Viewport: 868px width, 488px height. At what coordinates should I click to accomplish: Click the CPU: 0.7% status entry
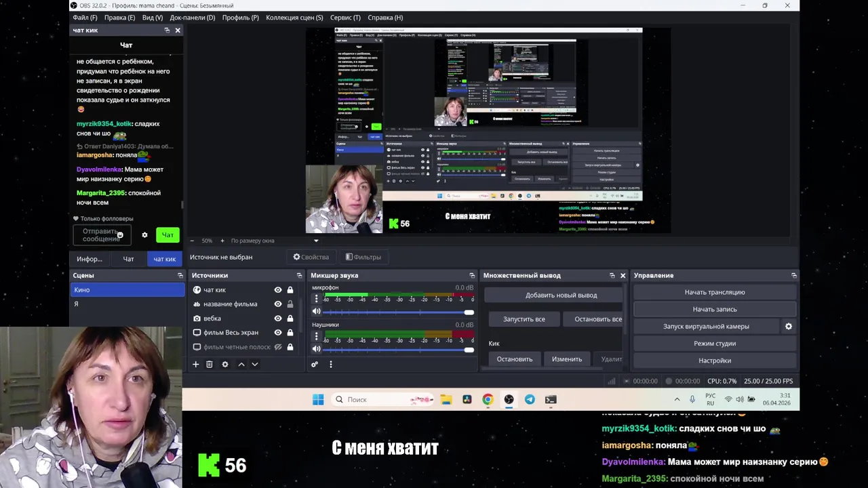(x=722, y=382)
